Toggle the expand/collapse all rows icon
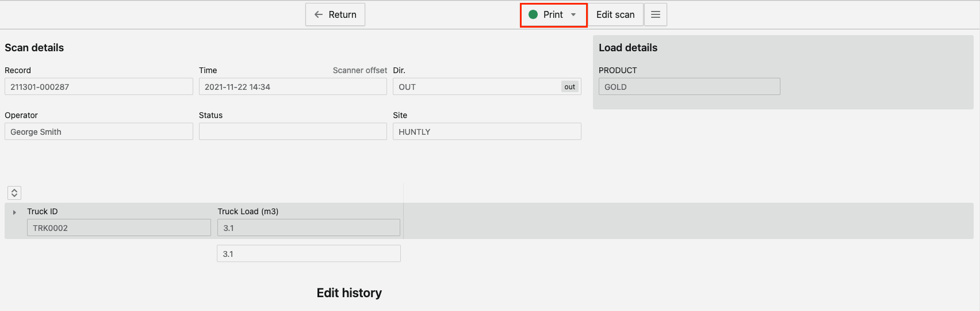980x311 pixels. click(14, 193)
